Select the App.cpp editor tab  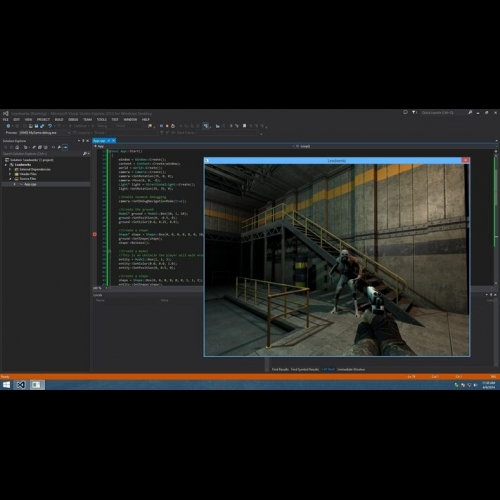(99, 141)
